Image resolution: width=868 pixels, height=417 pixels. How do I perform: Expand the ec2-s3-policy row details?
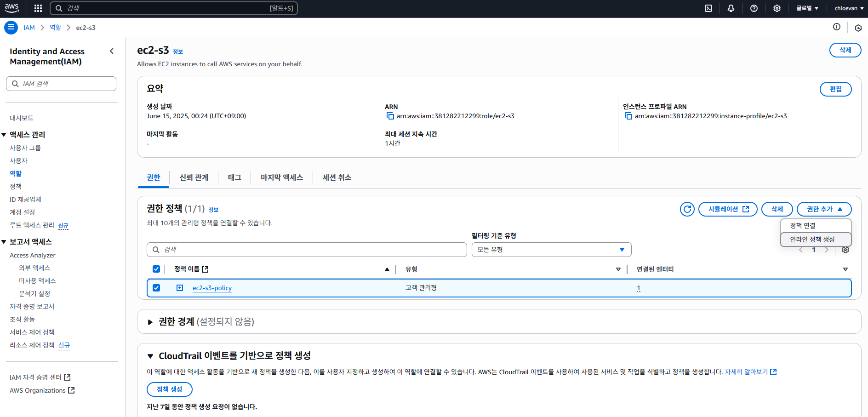pos(180,288)
